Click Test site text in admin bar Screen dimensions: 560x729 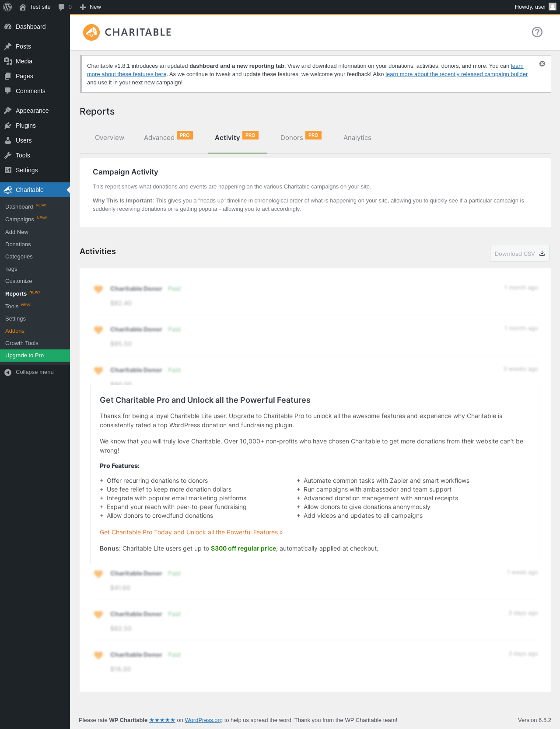pos(40,7)
